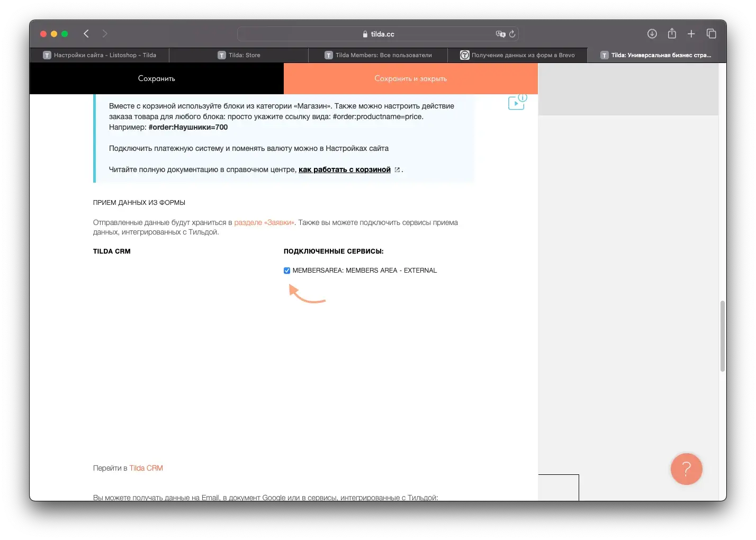Click Safari's forward navigation arrow
This screenshot has width=756, height=540.
[x=105, y=34]
